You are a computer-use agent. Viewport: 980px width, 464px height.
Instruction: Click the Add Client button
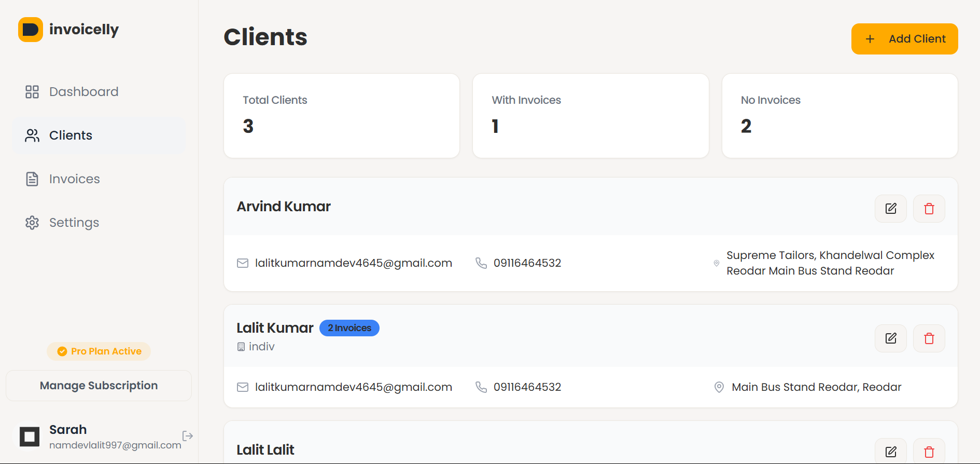[x=904, y=39]
